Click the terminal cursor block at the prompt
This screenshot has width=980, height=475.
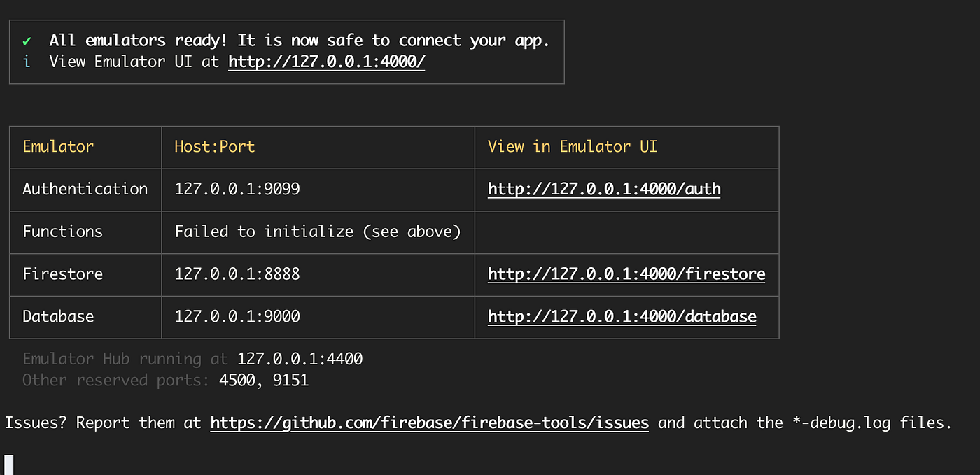[9, 465]
